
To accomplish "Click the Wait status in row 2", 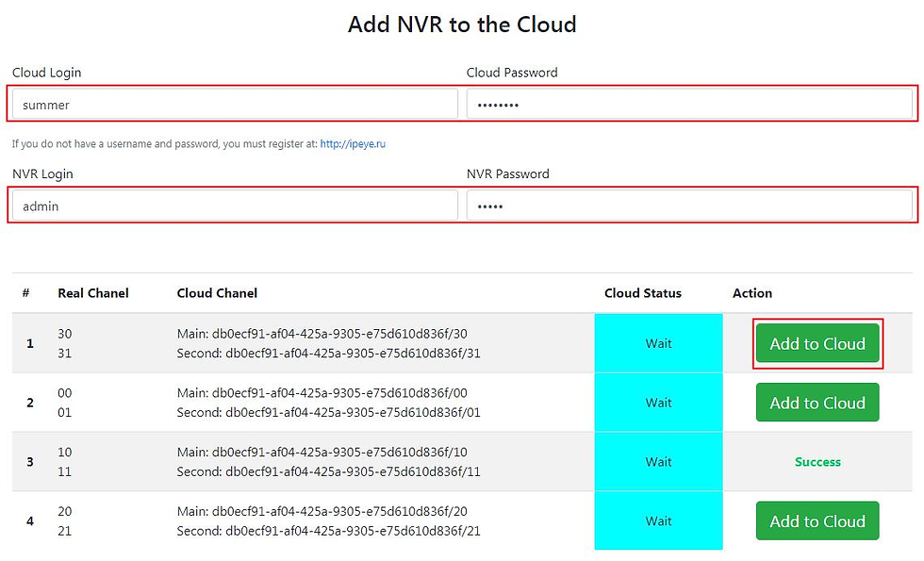I will pos(658,403).
